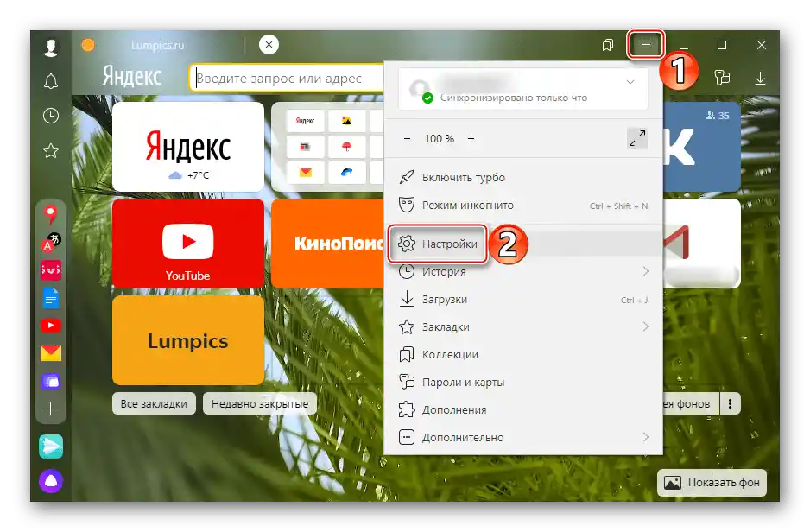This screenshot has width=810, height=532.
Task: Decrease zoom with the minus button
Action: 407,138
